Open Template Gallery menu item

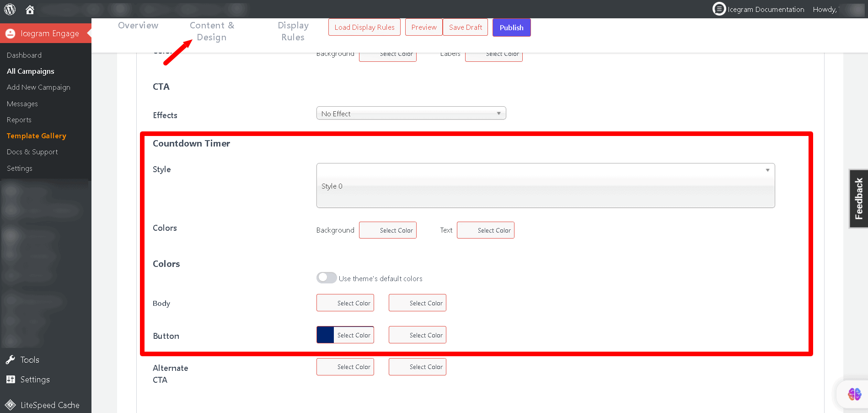pyautogui.click(x=37, y=136)
